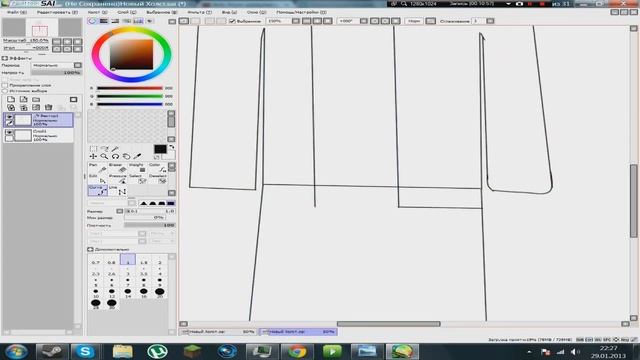This screenshot has width=640, height=360.
Task: Toggle the Выделение checkbox in toolbar
Action: [232, 21]
